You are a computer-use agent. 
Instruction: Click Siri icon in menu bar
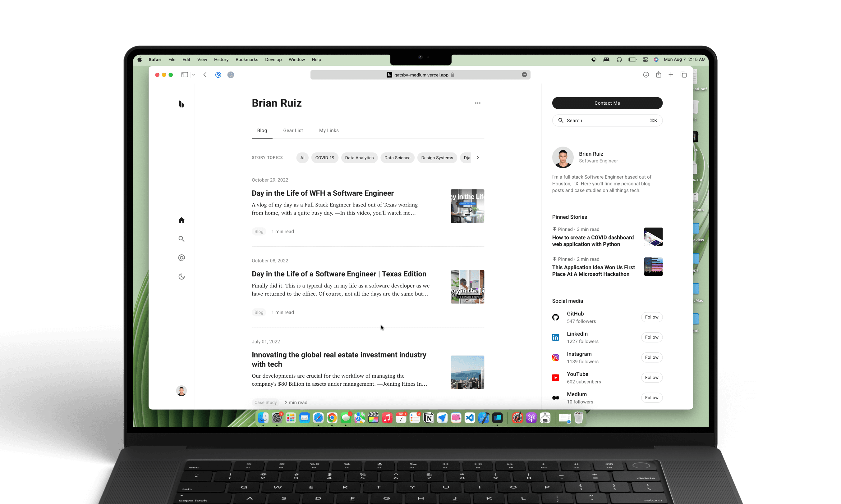[x=656, y=59]
